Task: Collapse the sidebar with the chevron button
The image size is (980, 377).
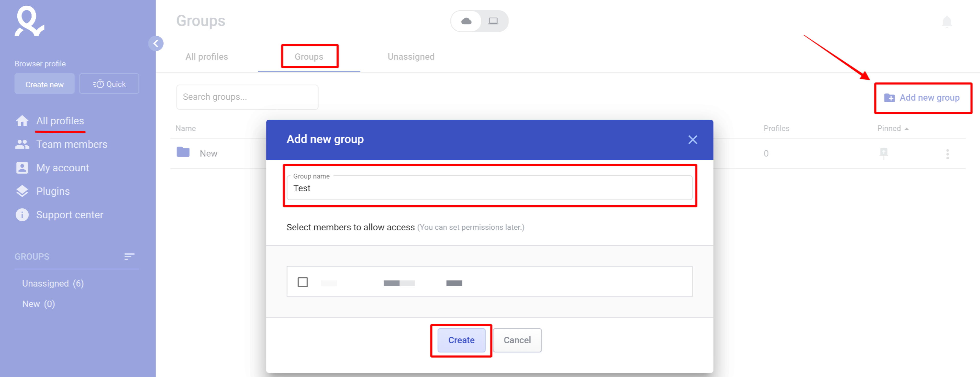Action: tap(156, 43)
